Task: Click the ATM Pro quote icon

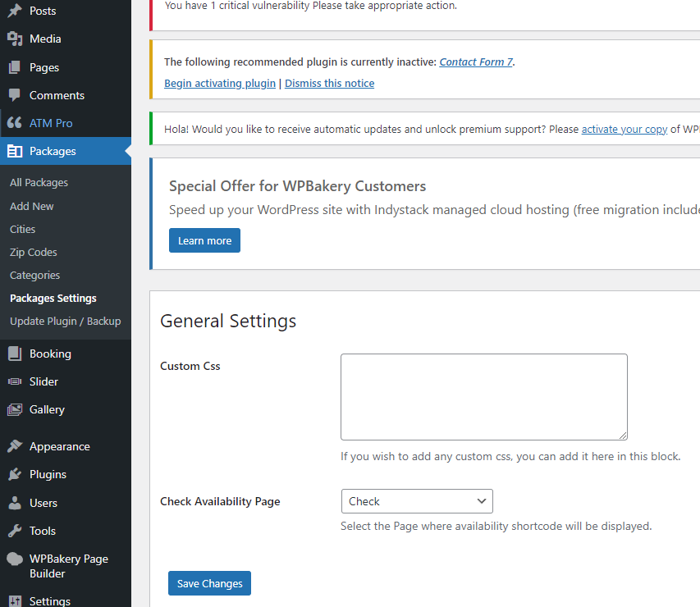Action: (x=15, y=123)
